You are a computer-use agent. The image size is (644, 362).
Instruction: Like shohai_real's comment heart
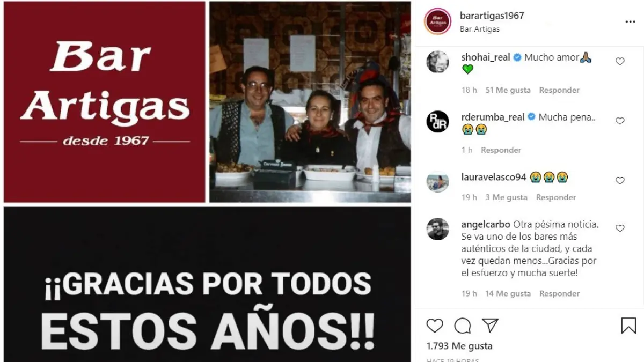click(x=620, y=62)
